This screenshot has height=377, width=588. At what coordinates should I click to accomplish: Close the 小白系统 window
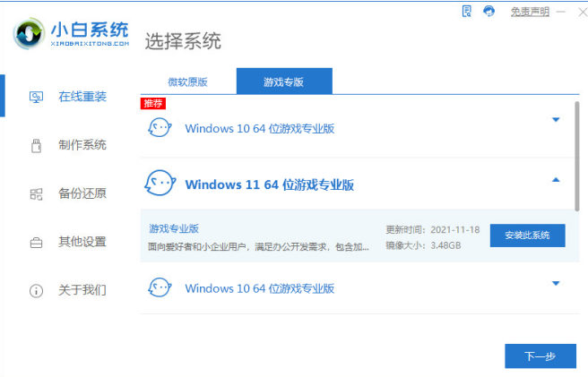583,13
